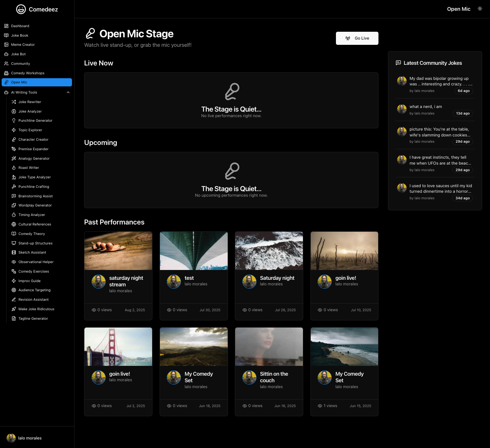Screen dimensions: 490x448
Task: Select the Joke Rewriter tool
Action: pyautogui.click(x=30, y=102)
